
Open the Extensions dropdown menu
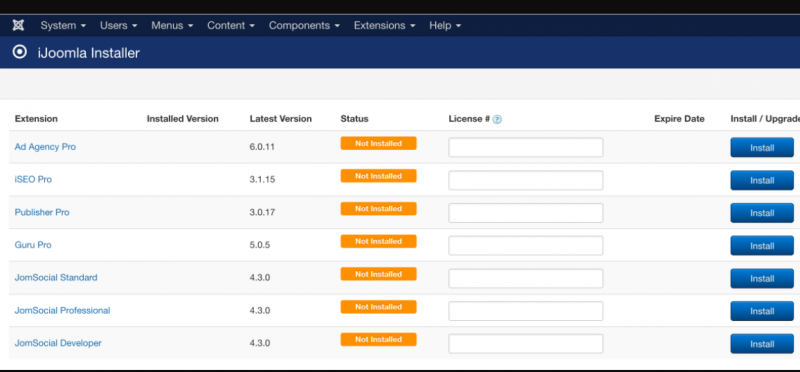tap(384, 26)
